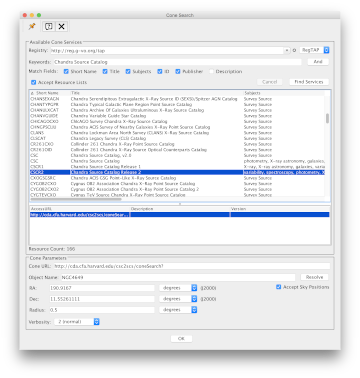Click the Resolve object name button
This screenshot has width=360, height=378.
[314, 277]
